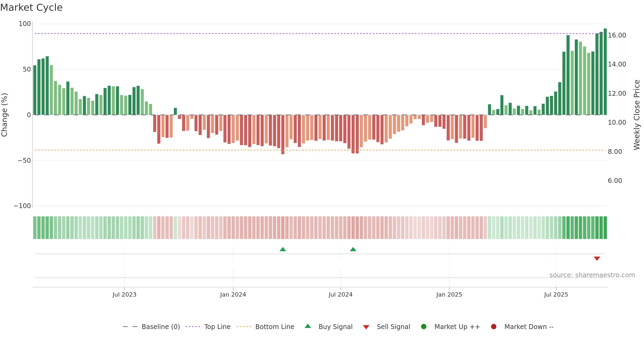Toggle the Market Up ++ legend entry
Image resolution: width=644 pixels, height=362 pixels.
click(451, 327)
